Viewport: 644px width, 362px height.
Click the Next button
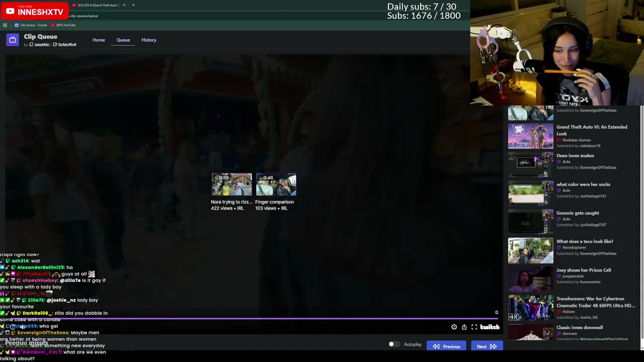486,346
